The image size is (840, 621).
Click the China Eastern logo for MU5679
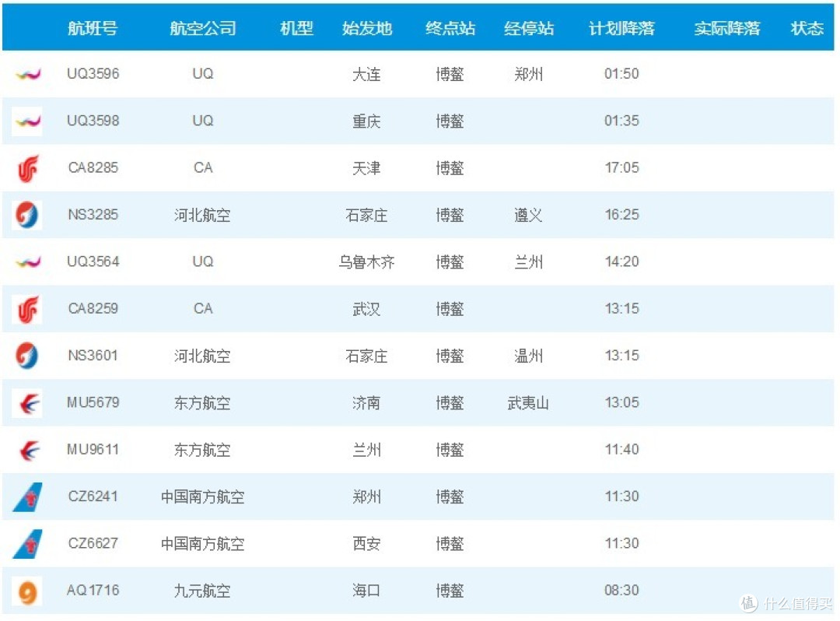(27, 403)
